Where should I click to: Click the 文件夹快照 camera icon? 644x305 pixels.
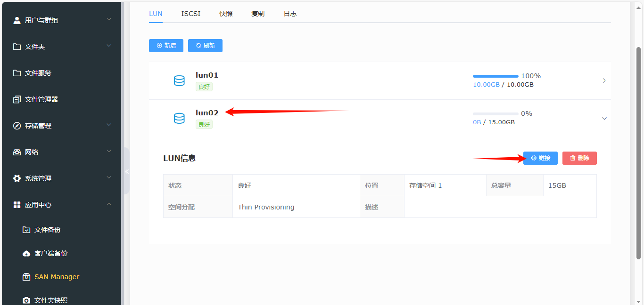(26, 300)
